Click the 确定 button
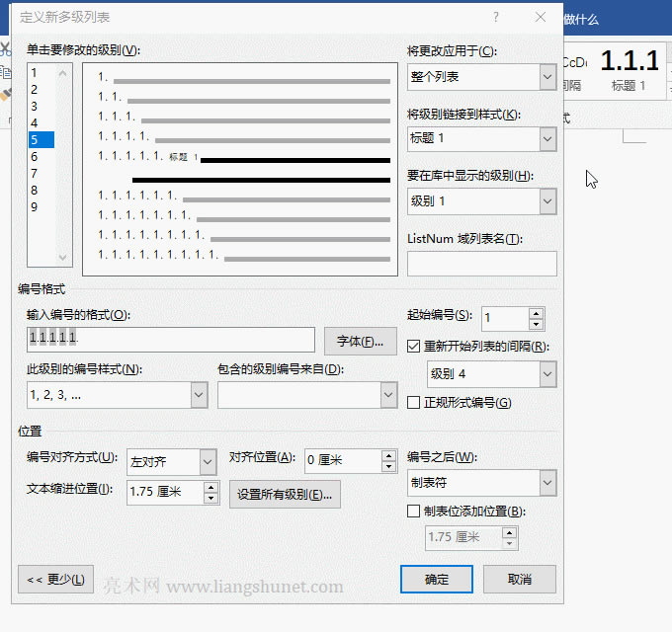The image size is (672, 632). point(436,580)
